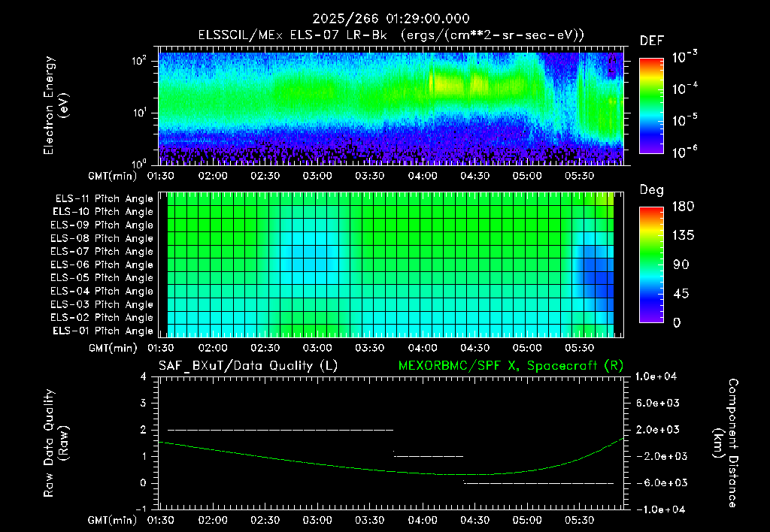The height and width of the screenshot is (532, 770).
Task: Select the ELS-07 Pitch Angle row label
Action: coord(102,251)
